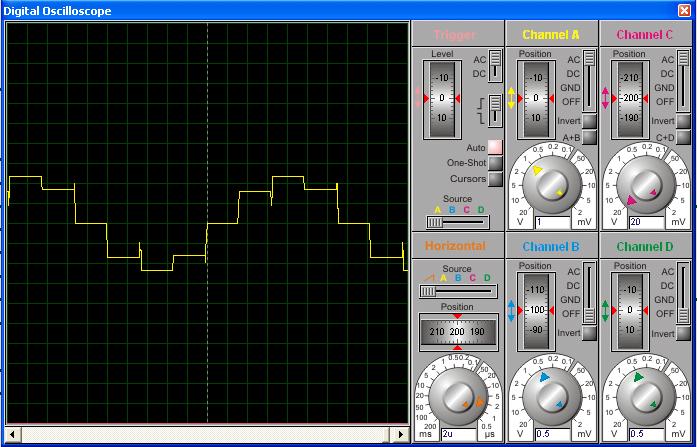
Task: Click the Channel A panel heading
Action: pyautogui.click(x=551, y=35)
